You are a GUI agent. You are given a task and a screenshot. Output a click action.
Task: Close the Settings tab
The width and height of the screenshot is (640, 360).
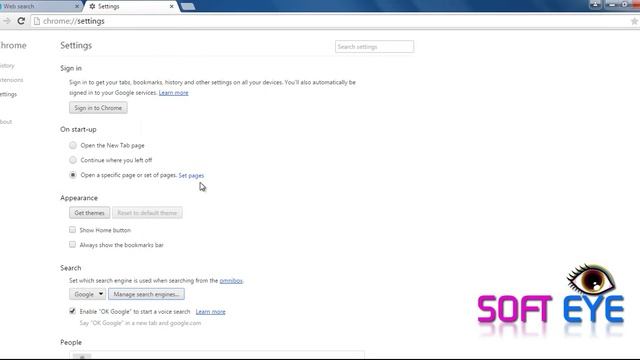pyautogui.click(x=171, y=7)
